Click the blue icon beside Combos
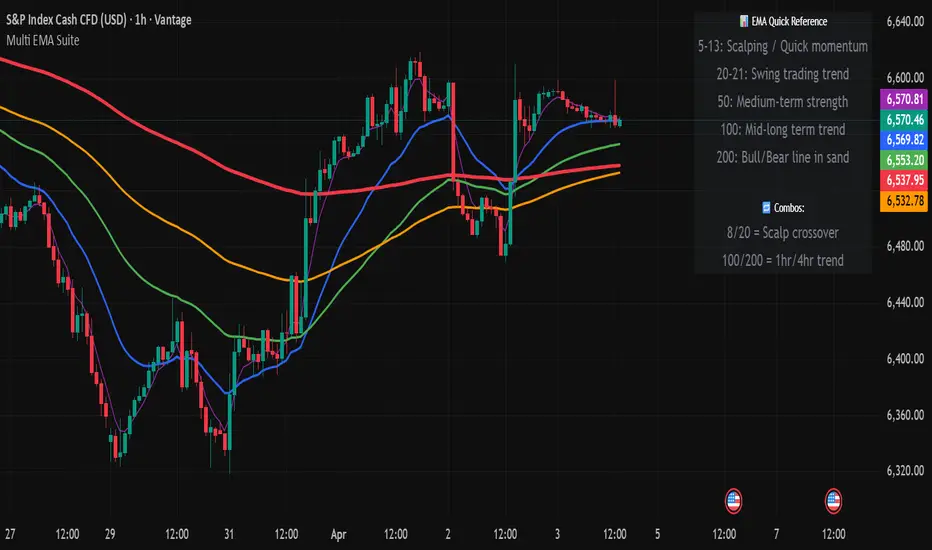This screenshot has width=932, height=550. [766, 208]
